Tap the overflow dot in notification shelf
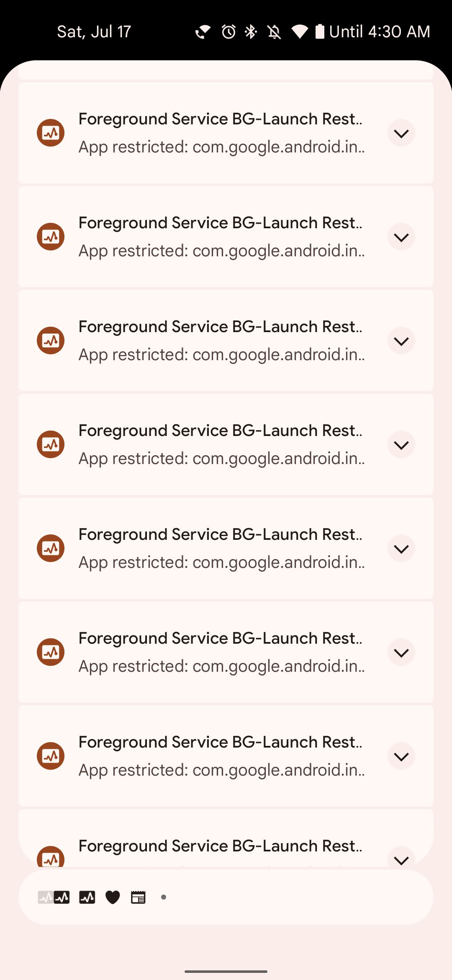The image size is (452, 980). coord(164,897)
